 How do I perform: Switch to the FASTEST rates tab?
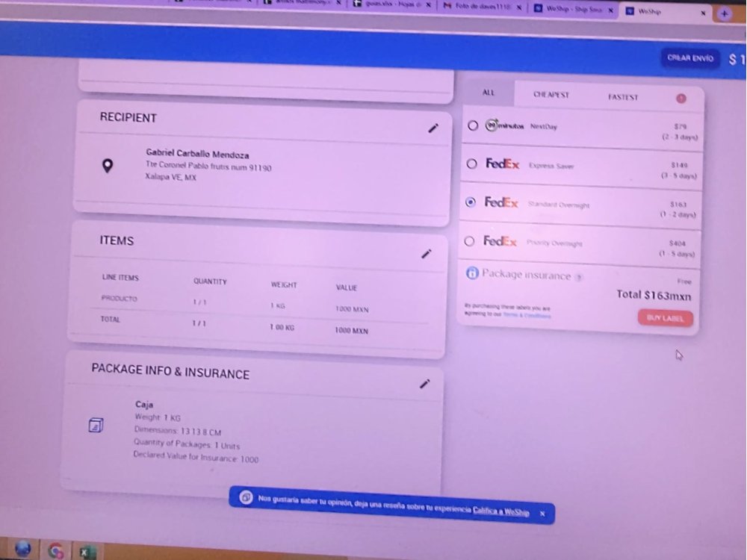(x=623, y=96)
